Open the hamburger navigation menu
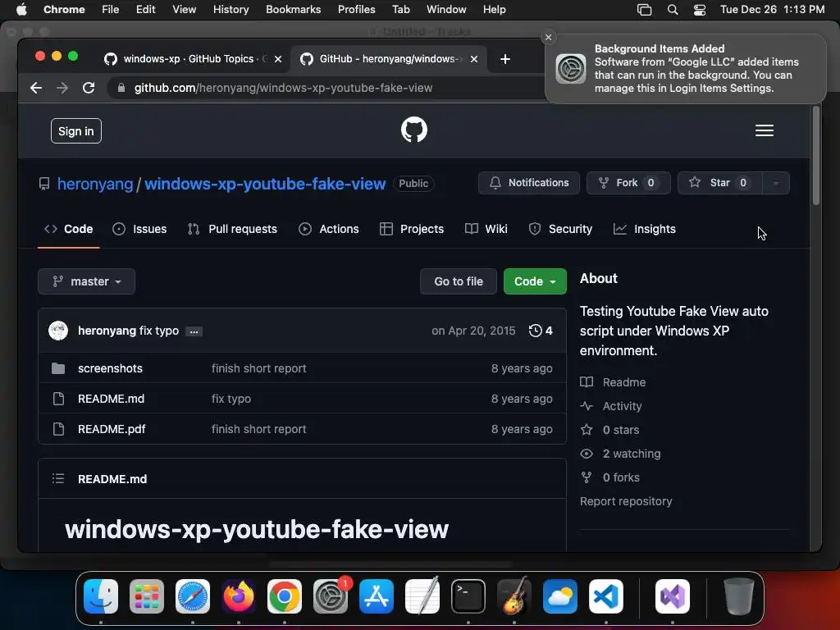This screenshot has width=840, height=630. pos(764,130)
